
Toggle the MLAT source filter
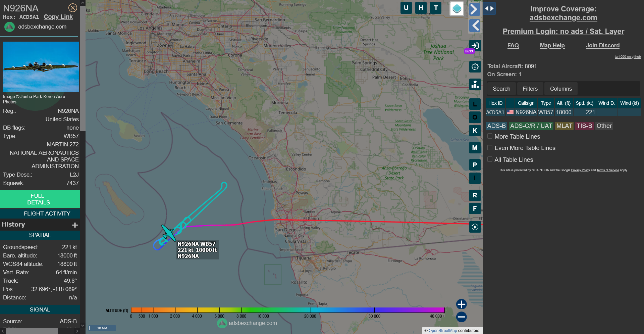click(x=564, y=126)
